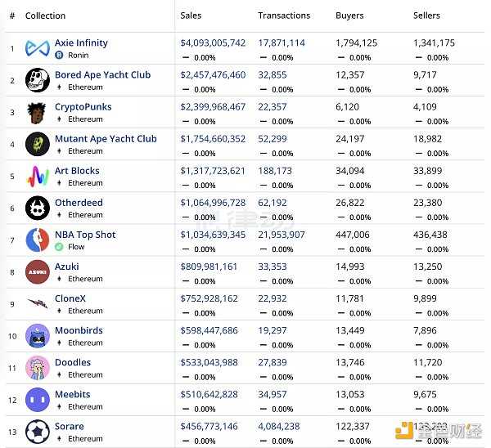
Task: Click the Otherdeed collection icon
Action: coord(38,208)
